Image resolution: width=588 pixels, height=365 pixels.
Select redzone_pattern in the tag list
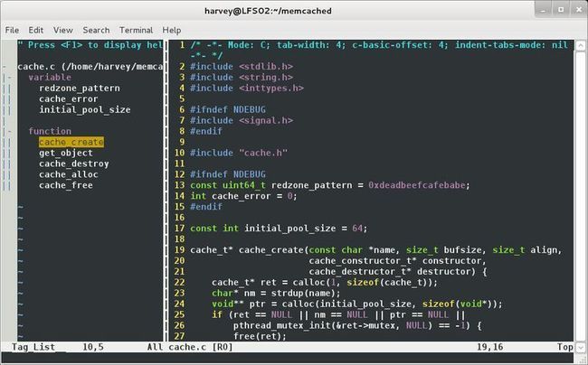[x=80, y=89]
